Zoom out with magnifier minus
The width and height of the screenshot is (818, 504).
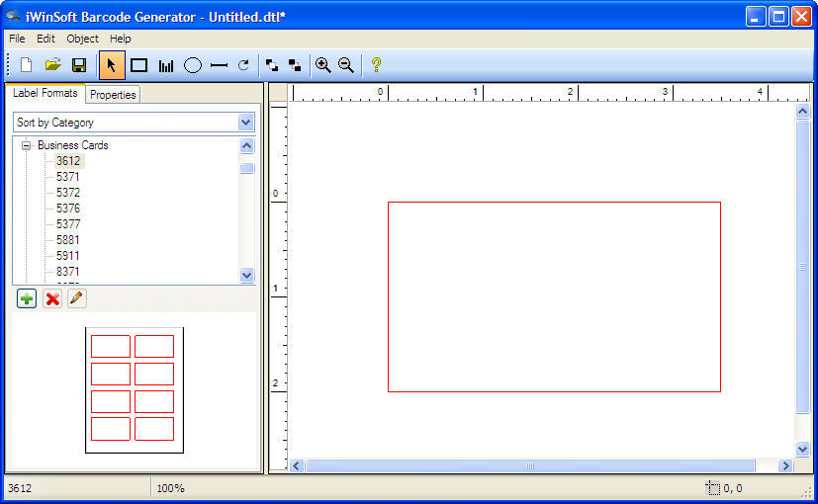click(346, 65)
